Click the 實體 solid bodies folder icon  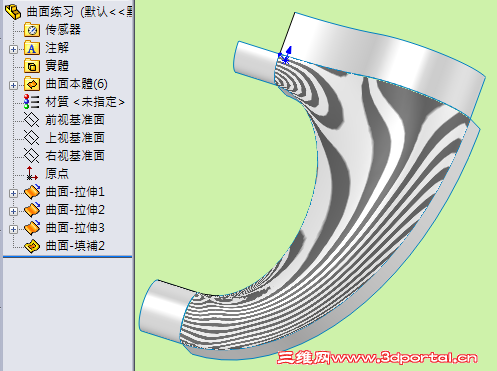pos(32,66)
